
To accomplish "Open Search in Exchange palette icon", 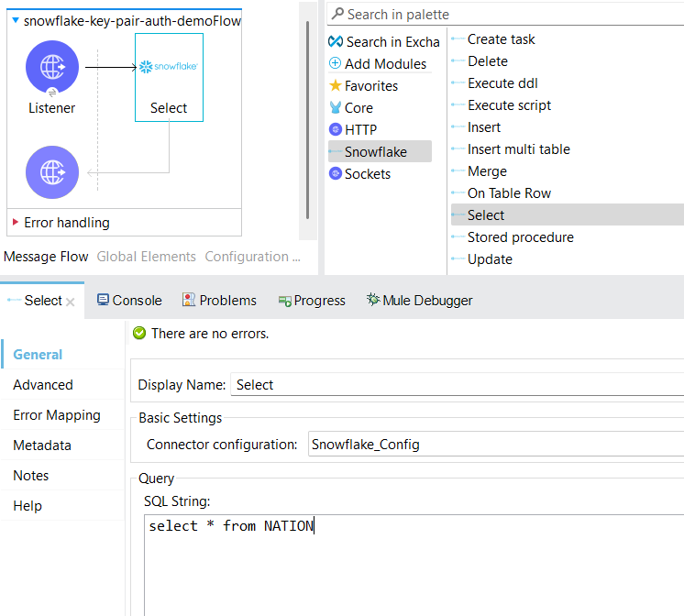I will point(336,41).
